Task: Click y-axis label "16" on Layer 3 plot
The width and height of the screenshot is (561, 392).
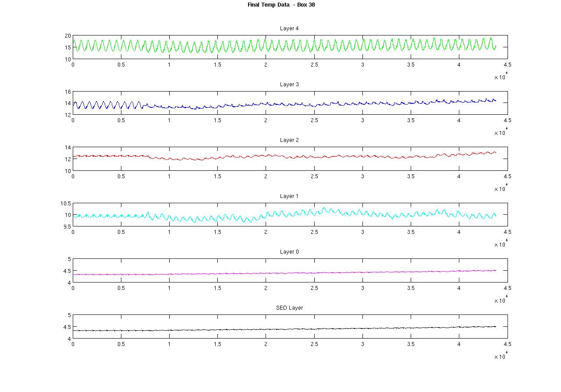Action: pyautogui.click(x=67, y=92)
